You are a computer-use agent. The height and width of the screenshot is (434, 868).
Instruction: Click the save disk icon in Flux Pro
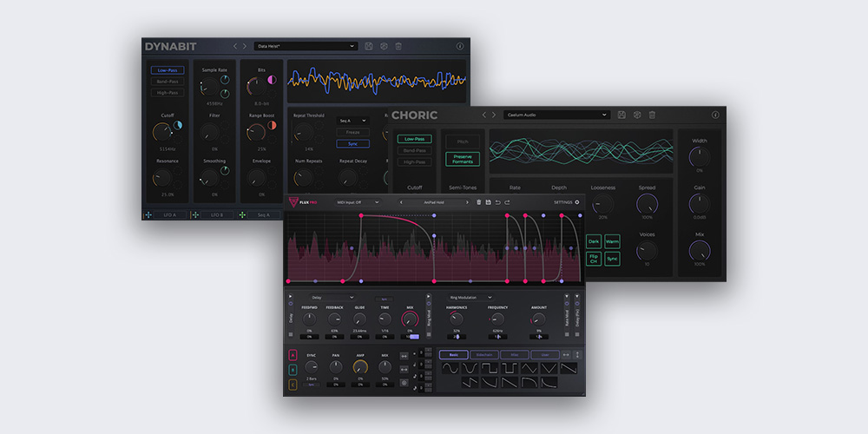click(x=488, y=202)
